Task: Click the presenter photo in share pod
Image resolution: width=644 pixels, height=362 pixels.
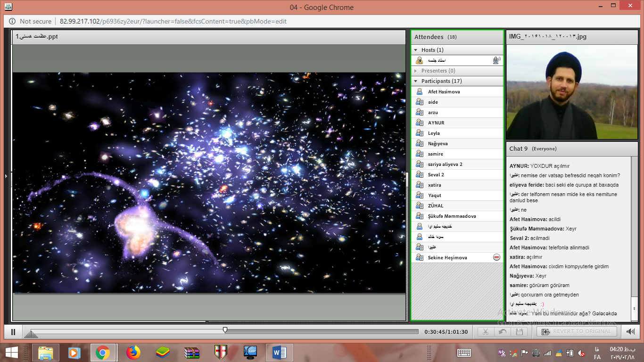Action: coord(572,92)
